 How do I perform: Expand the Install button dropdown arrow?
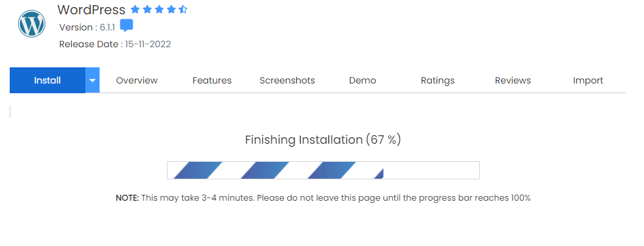(92, 80)
